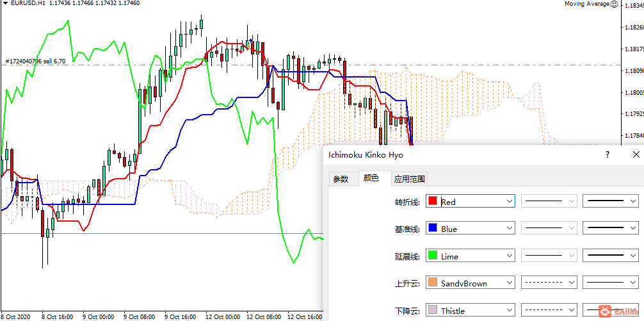This screenshot has width=644, height=321.
Task: Click the #1724040796 sell 6.70 order label
Action: coord(35,62)
